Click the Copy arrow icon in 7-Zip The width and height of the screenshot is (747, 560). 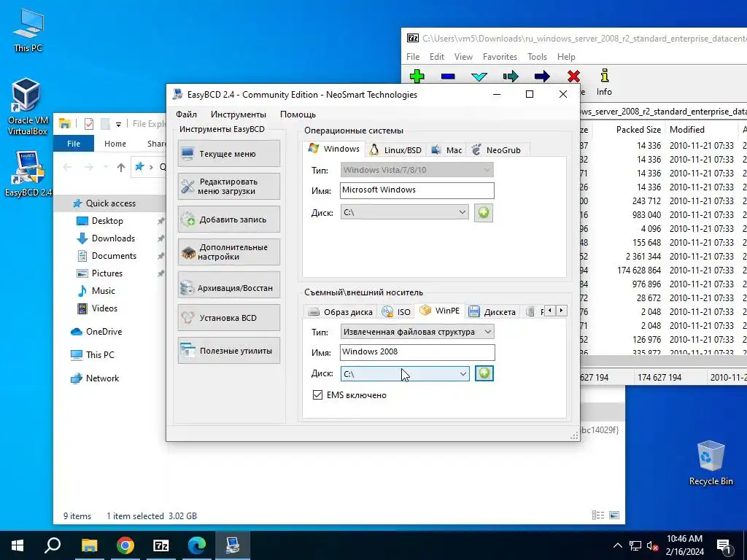(x=510, y=76)
